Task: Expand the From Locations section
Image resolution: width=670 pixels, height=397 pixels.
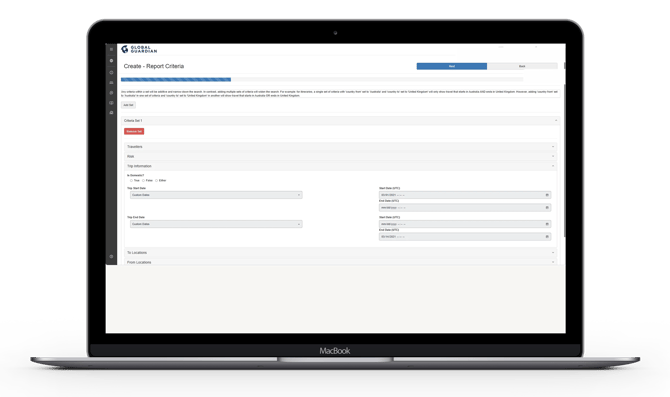Action: pos(341,262)
